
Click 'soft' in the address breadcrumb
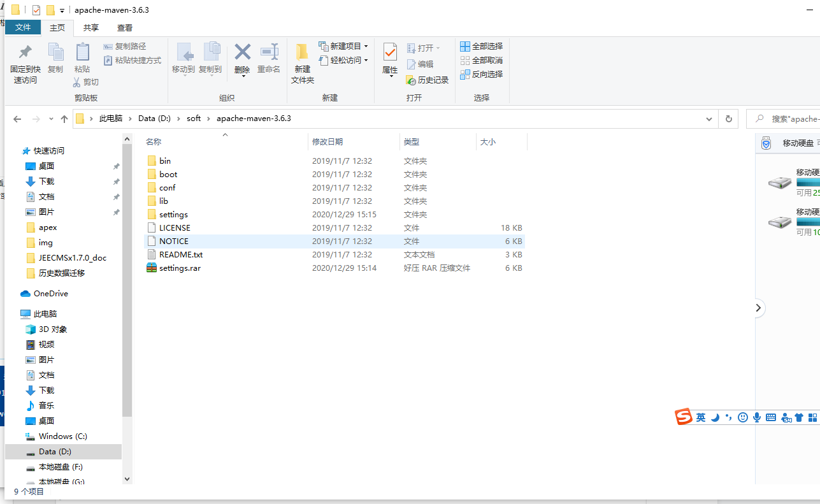[194, 119]
